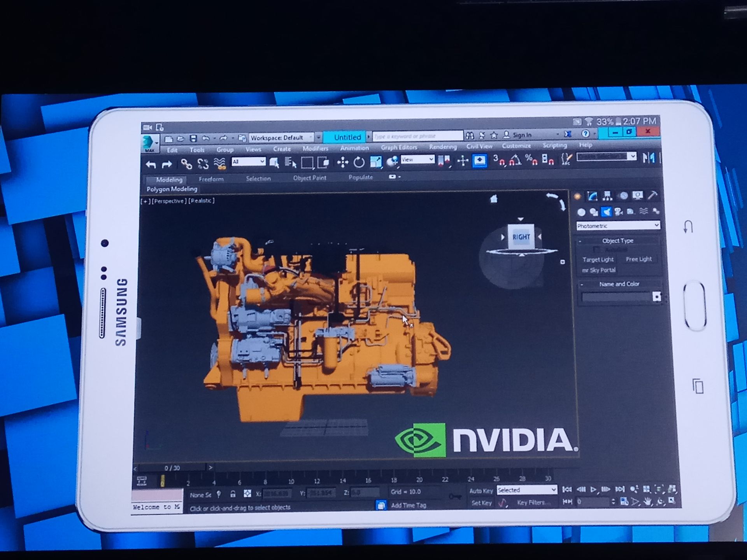Switch to the Modify command panel tab
The image size is (747, 560).
tap(592, 196)
